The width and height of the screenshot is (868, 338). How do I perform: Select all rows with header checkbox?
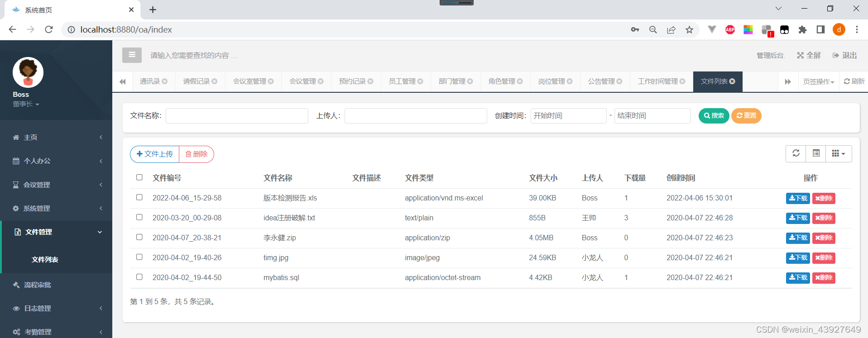click(x=139, y=177)
